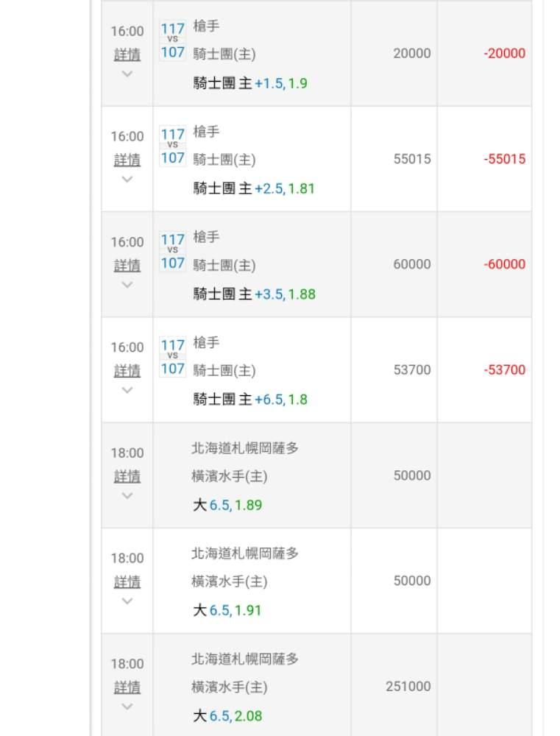Click the 117 vs 107 score box in the 55015 row
Screen dimensions: 560x736
(x=173, y=146)
